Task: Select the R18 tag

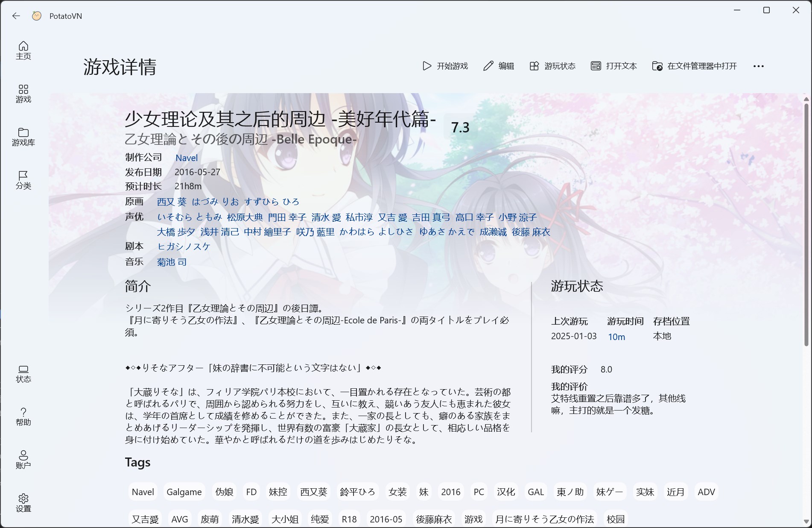Action: 349,519
